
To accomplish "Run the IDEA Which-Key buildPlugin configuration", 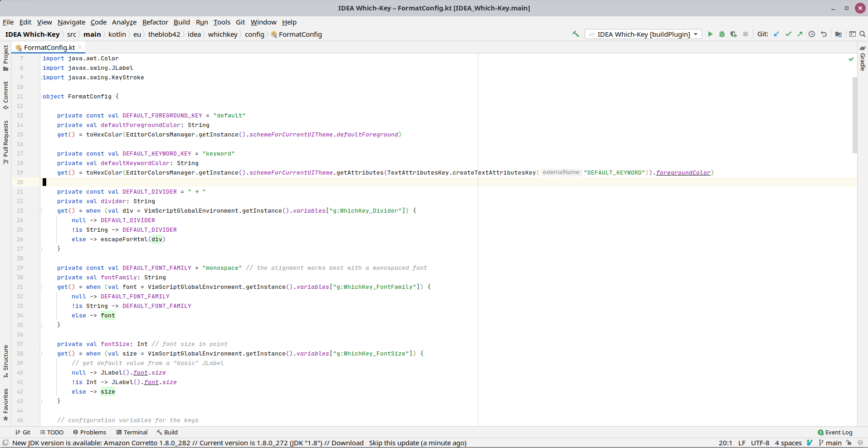I will (710, 34).
